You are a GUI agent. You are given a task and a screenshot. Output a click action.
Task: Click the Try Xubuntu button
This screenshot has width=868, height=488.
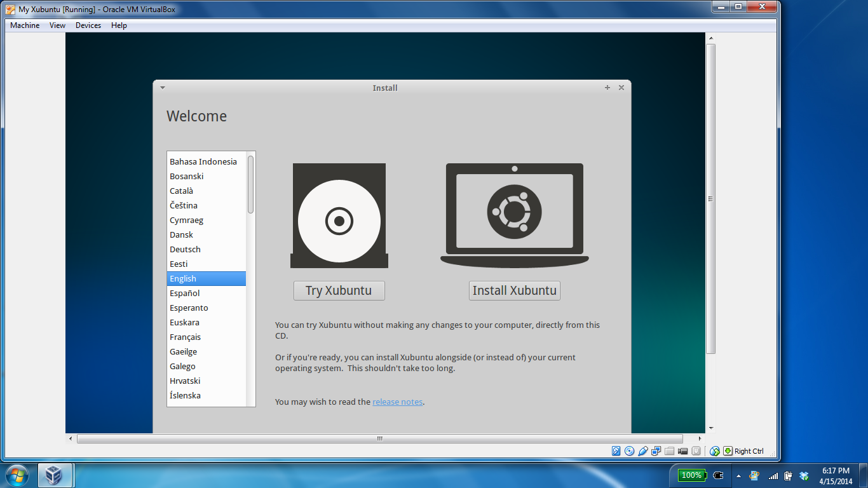coord(339,290)
